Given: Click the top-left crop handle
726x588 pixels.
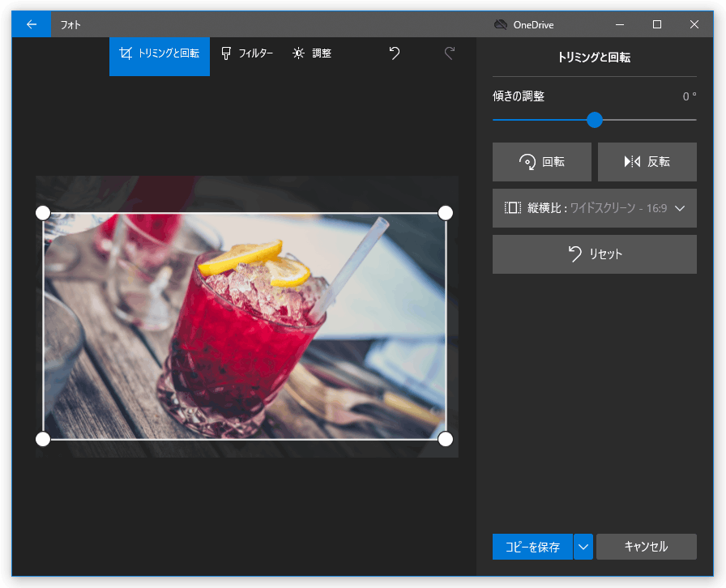Looking at the screenshot, I should click(43, 213).
